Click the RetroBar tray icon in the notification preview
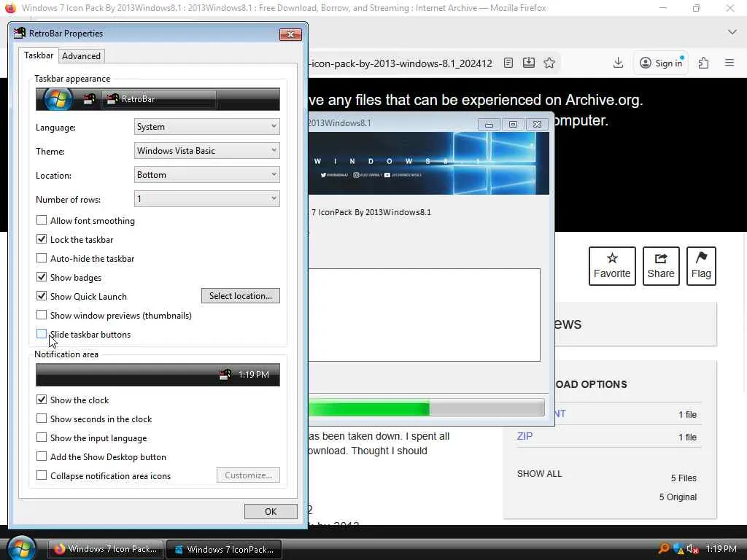Screen dimensions: 747x560 coord(225,375)
